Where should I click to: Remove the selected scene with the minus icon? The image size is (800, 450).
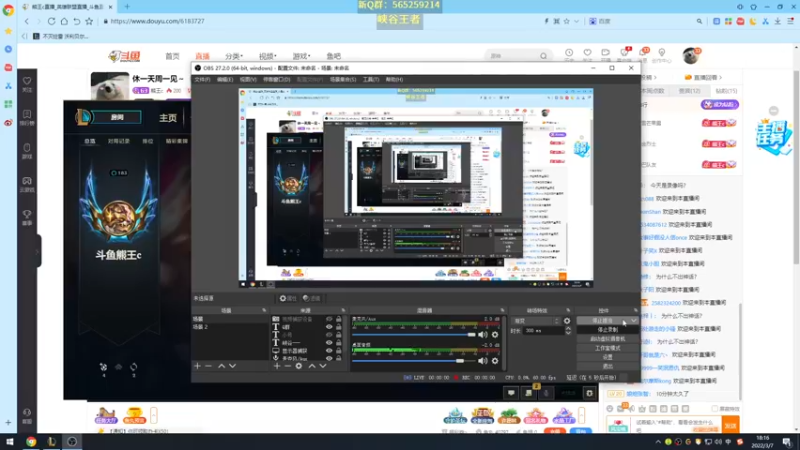point(208,366)
